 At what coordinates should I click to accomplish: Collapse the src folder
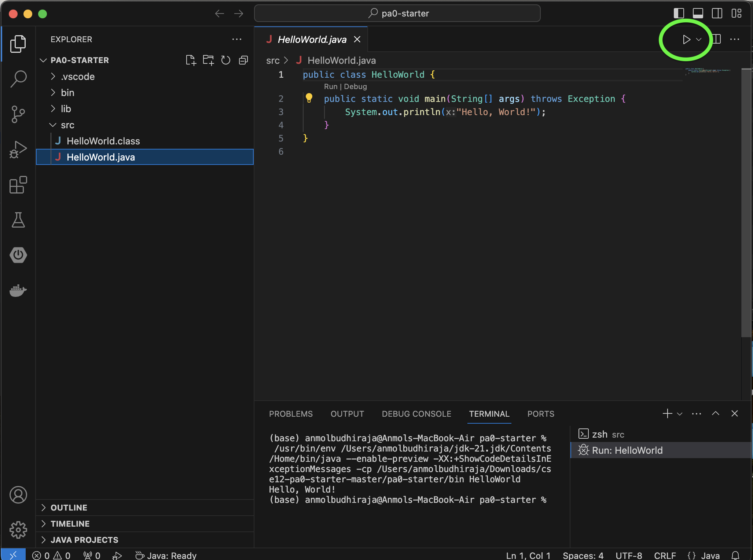click(x=144, y=125)
